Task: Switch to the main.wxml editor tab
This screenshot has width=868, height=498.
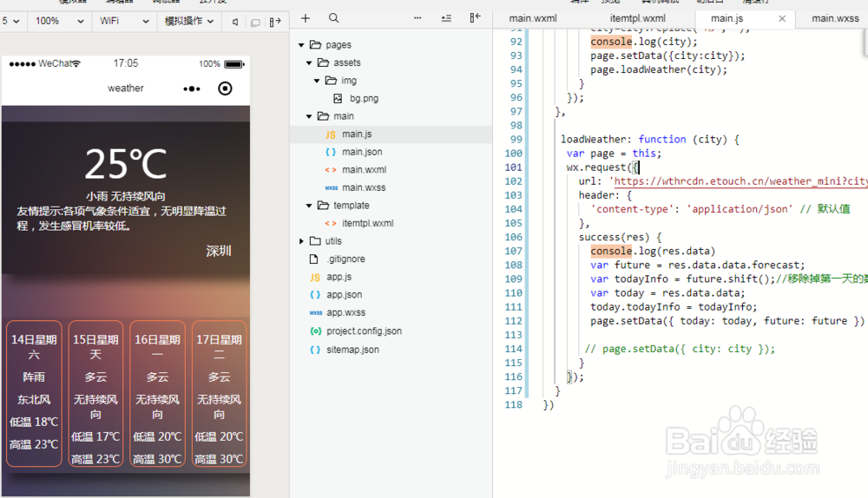Action: tap(533, 18)
